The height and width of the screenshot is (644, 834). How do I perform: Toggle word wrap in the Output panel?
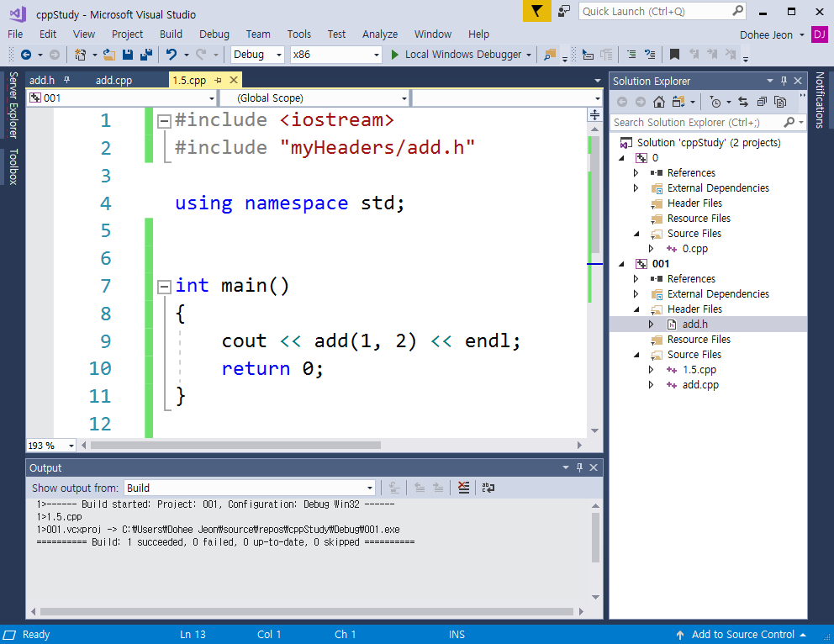[488, 488]
